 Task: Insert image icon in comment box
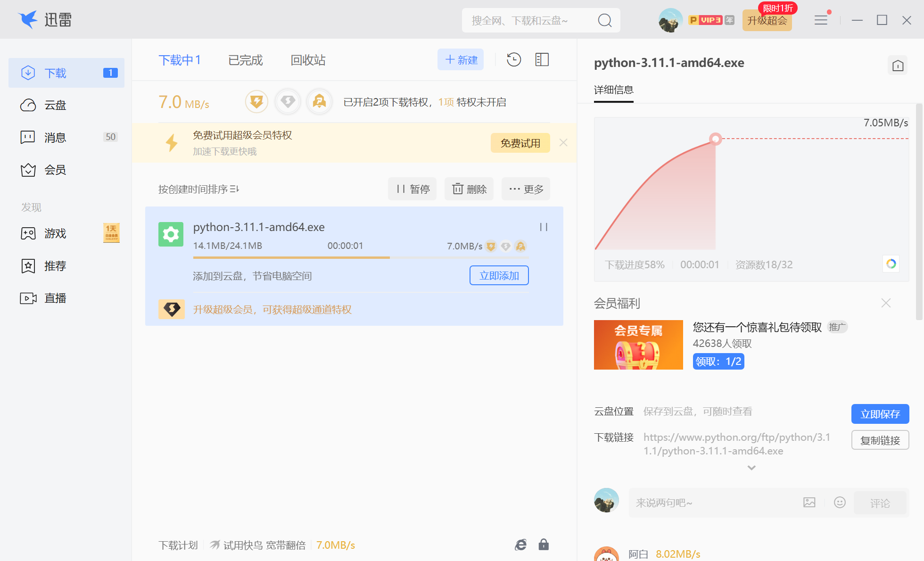pyautogui.click(x=809, y=503)
